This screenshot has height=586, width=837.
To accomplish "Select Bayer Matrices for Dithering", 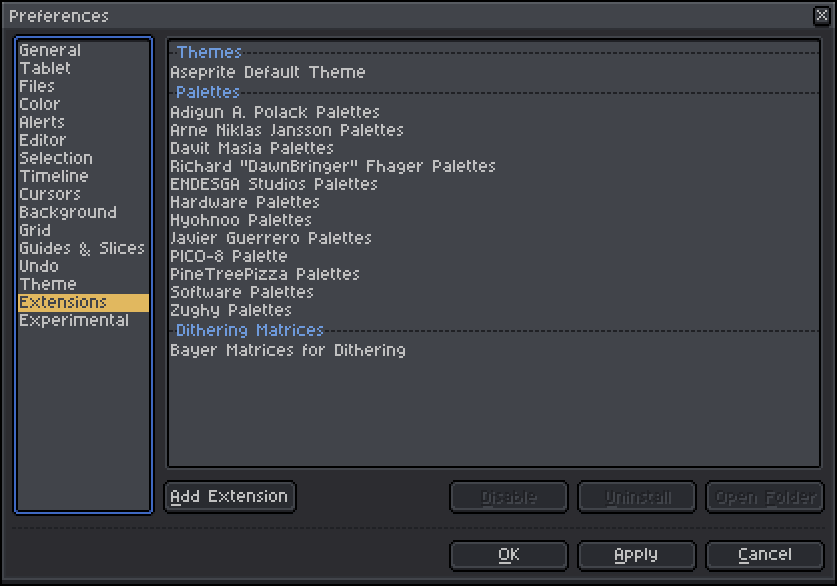I will 288,350.
